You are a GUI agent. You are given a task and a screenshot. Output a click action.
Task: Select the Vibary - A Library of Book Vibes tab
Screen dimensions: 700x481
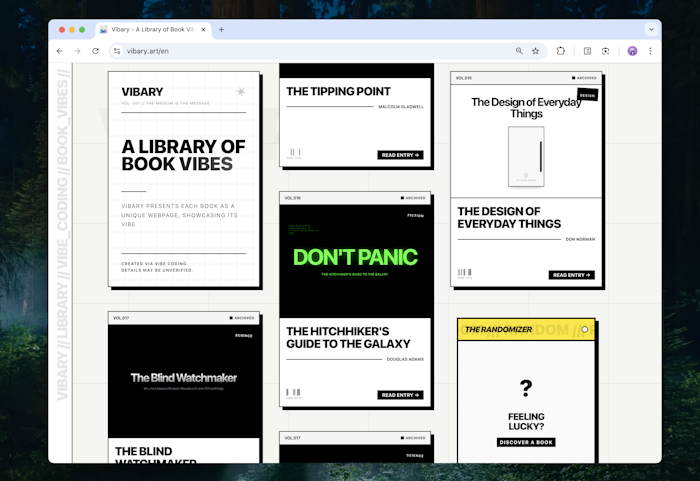point(153,29)
